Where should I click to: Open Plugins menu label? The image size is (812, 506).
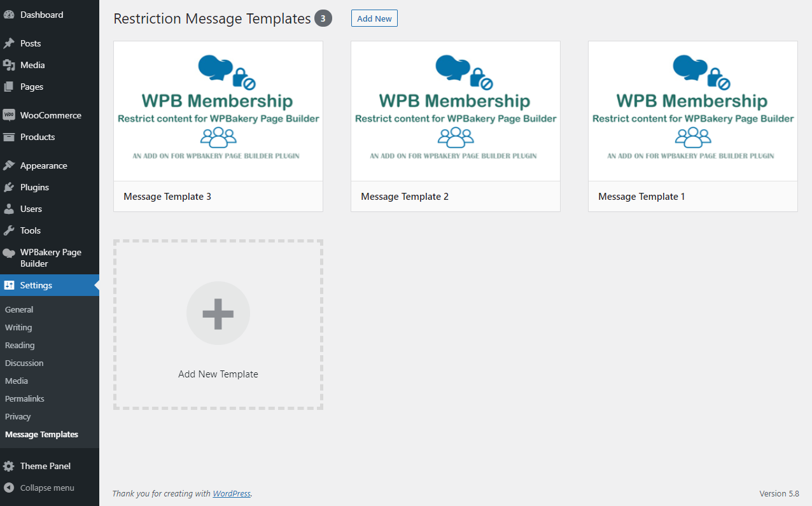(34, 187)
